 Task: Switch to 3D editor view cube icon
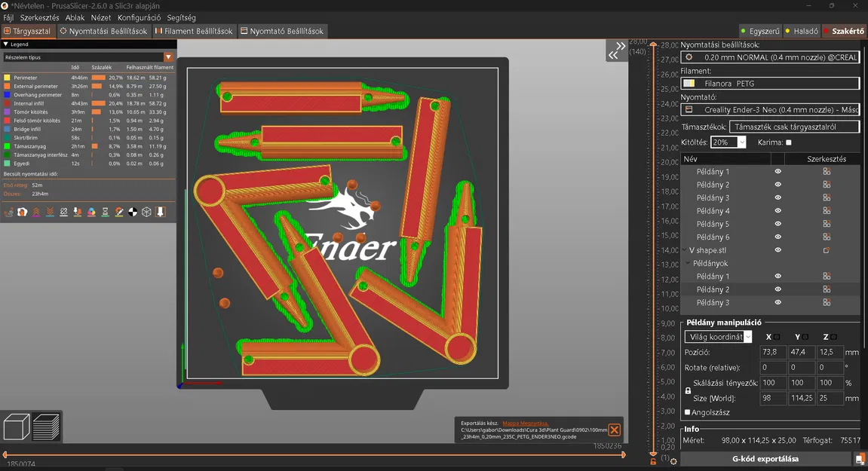click(17, 427)
